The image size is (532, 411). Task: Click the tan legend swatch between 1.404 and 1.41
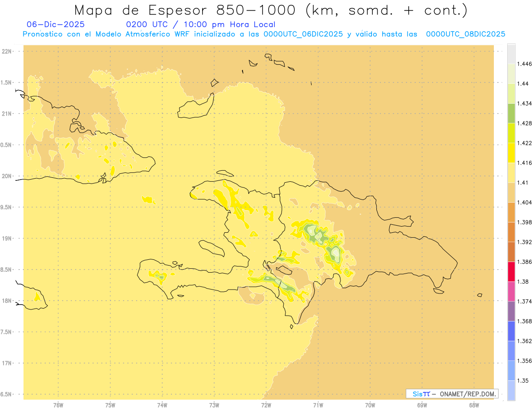click(x=511, y=192)
